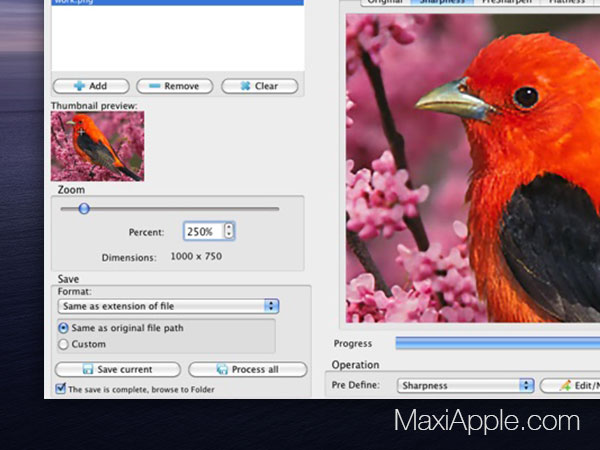The width and height of the screenshot is (600, 450).
Task: Click the bird thumbnail preview image
Action: (97, 146)
